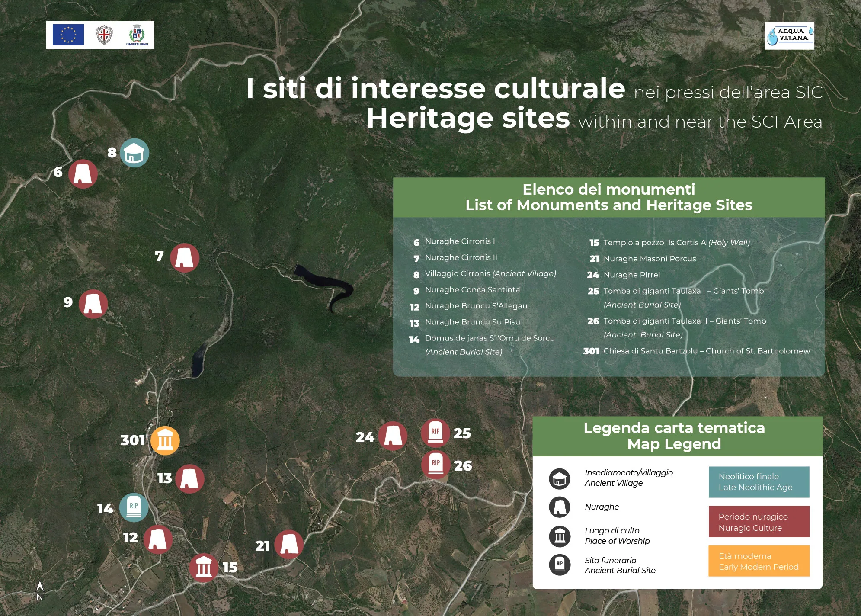The height and width of the screenshot is (616, 861).
Task: Click the 'I siti di interesse culturale' title
Action: (x=436, y=89)
